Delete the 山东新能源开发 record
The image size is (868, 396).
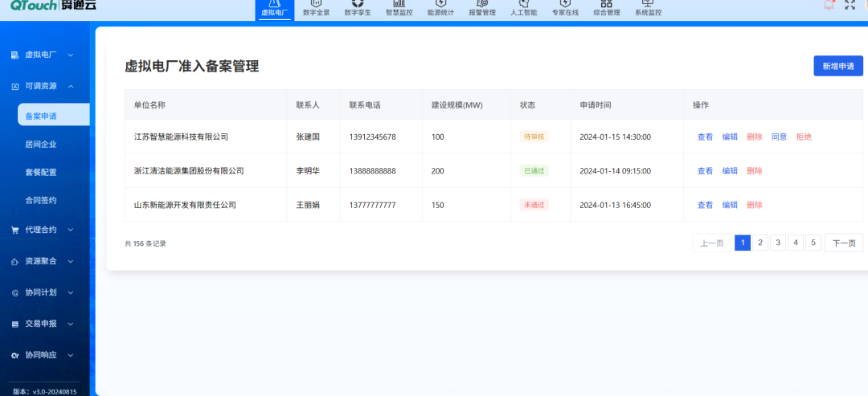pos(754,205)
